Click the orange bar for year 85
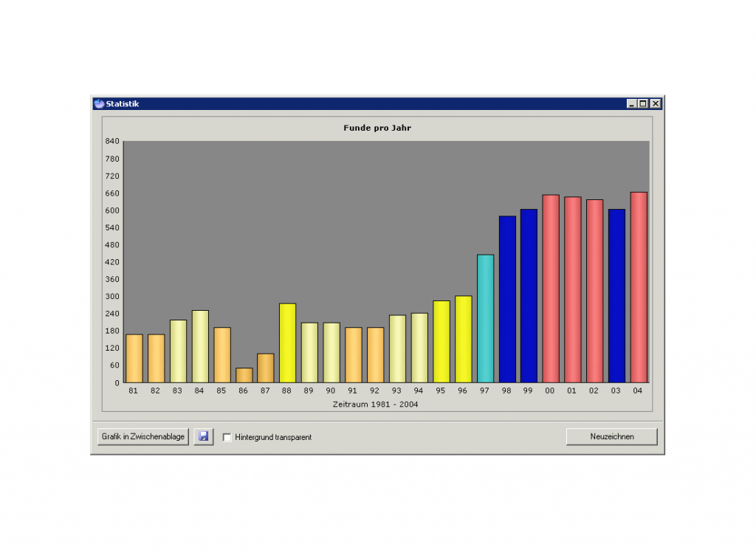The width and height of the screenshot is (756, 550). [222, 355]
